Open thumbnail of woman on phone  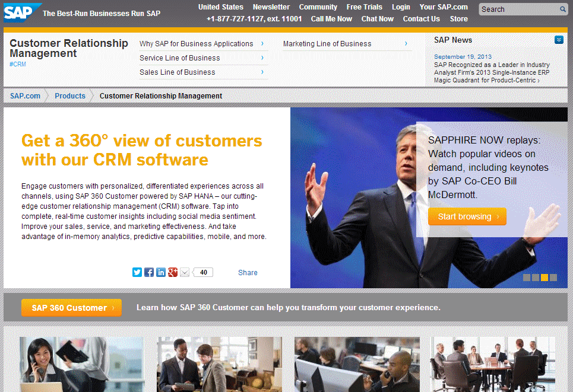click(x=82, y=364)
